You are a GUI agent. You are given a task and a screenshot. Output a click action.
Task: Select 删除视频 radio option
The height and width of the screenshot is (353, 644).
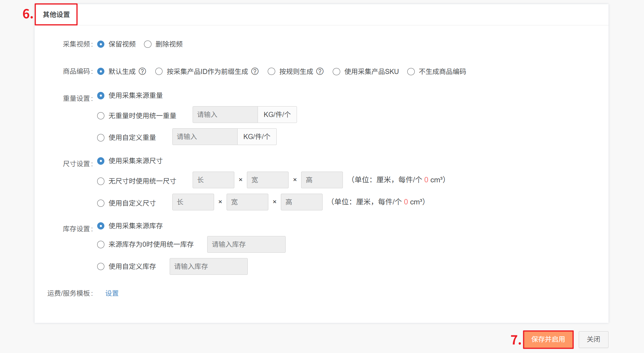(x=148, y=44)
